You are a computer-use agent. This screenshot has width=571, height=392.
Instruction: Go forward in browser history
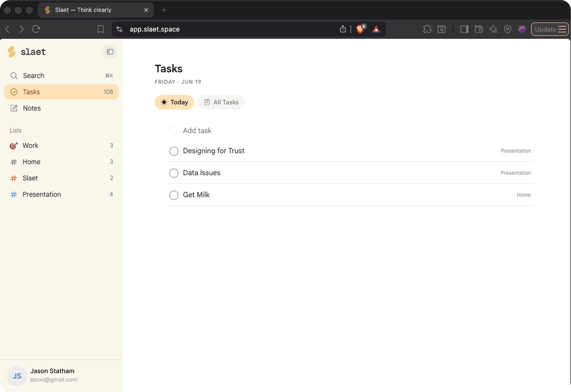pos(22,29)
